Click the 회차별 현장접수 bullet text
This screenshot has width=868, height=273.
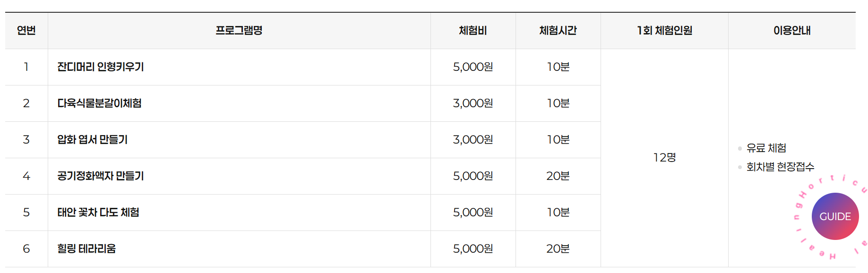(780, 167)
